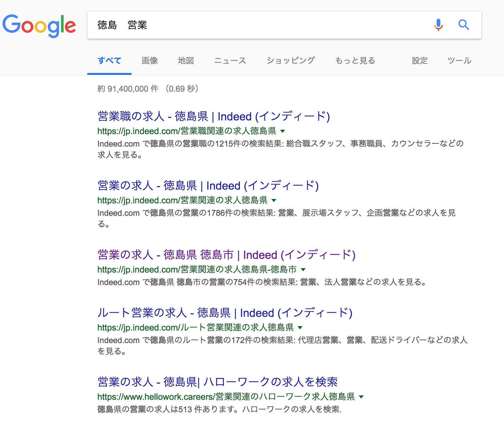Open the 地図 tab
This screenshot has height=426, width=504.
[186, 61]
